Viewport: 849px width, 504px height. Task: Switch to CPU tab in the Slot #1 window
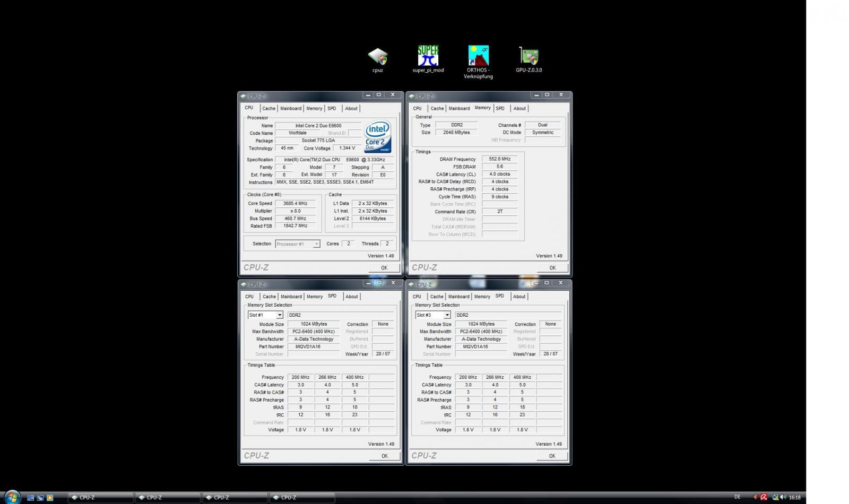[x=249, y=297]
